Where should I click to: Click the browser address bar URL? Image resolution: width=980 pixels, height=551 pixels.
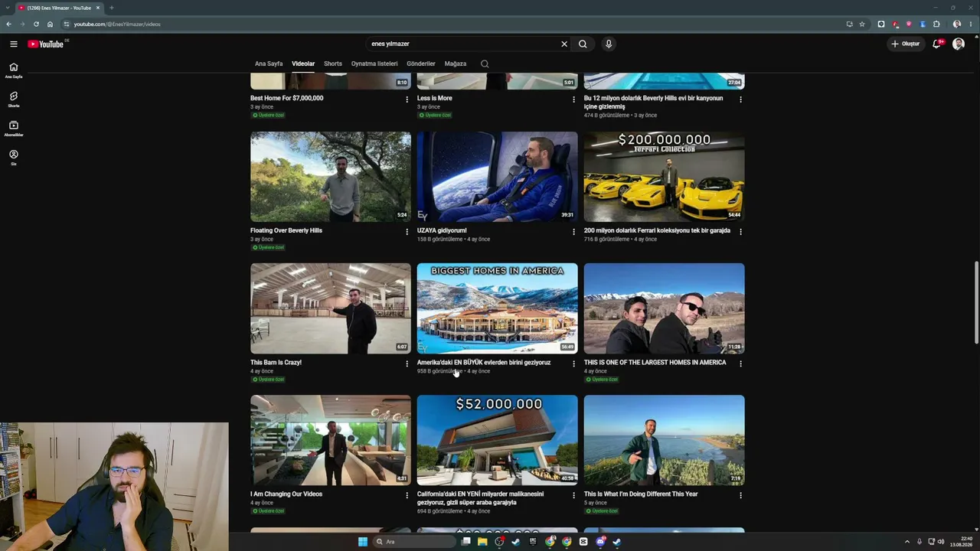coord(117,24)
